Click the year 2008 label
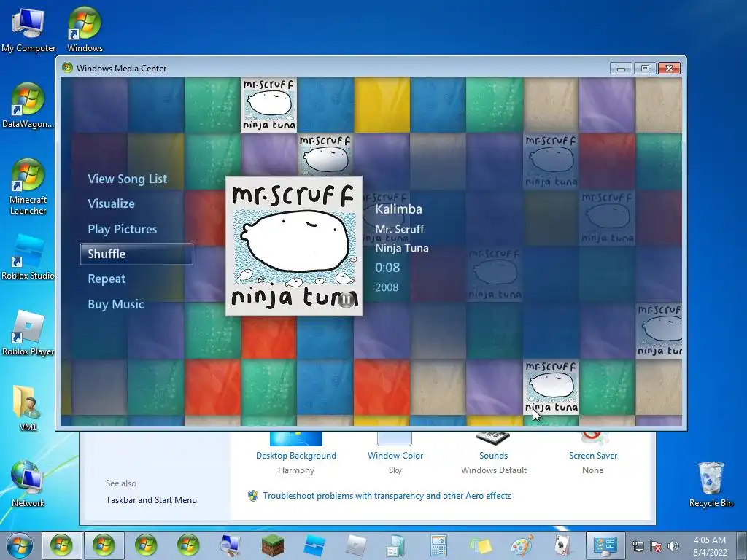 387,287
